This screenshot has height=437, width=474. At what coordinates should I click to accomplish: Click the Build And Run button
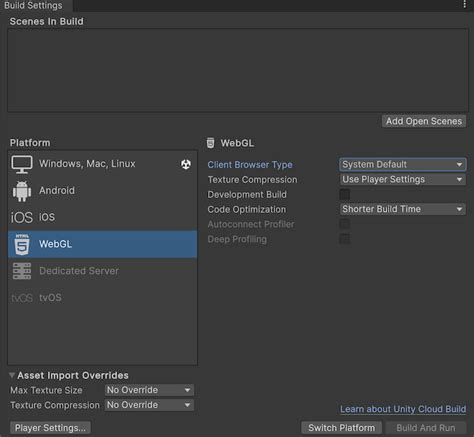tap(426, 428)
